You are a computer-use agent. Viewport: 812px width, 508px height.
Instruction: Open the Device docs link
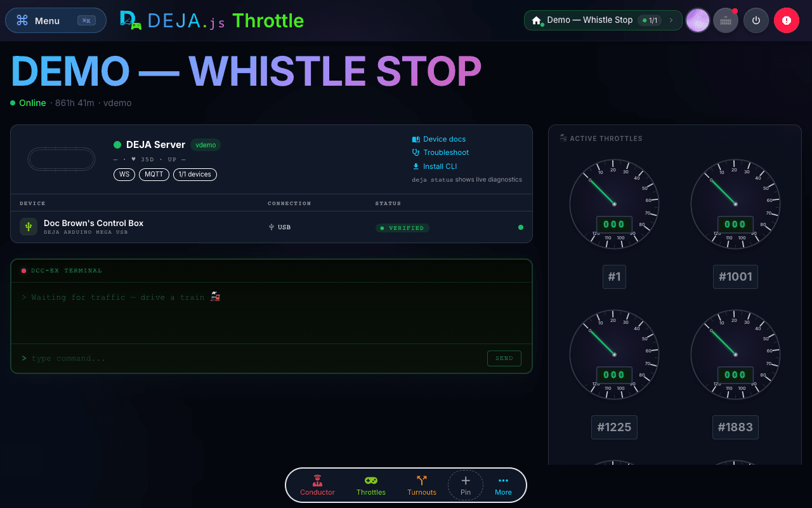tap(439, 139)
